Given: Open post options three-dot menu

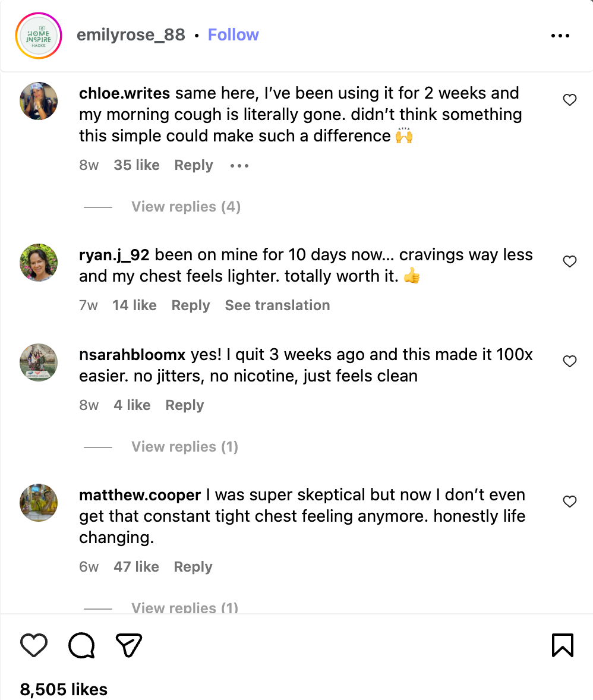Looking at the screenshot, I should click(560, 35).
